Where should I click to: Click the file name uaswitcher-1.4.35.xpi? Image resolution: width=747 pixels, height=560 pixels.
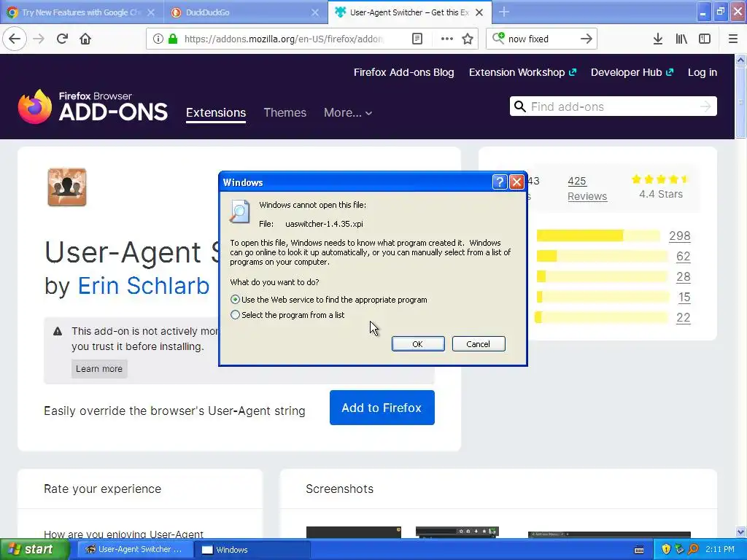[x=324, y=224]
